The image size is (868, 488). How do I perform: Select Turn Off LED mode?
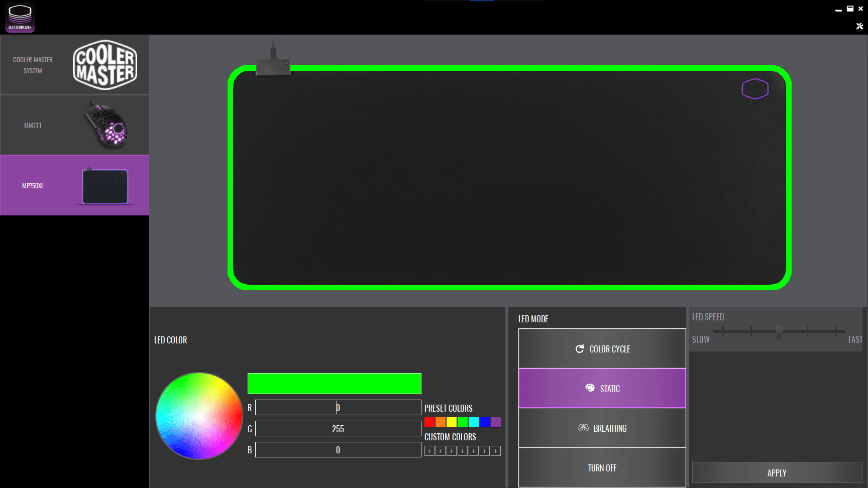click(602, 467)
